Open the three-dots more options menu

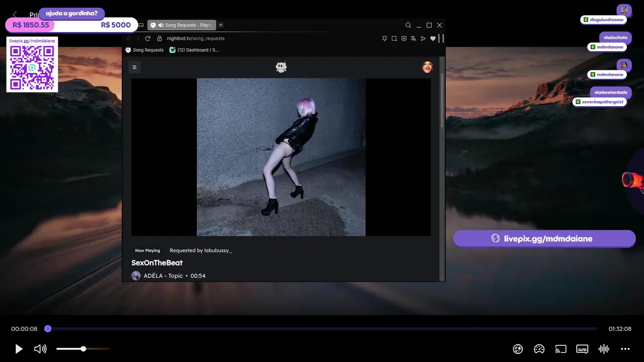tap(625, 349)
